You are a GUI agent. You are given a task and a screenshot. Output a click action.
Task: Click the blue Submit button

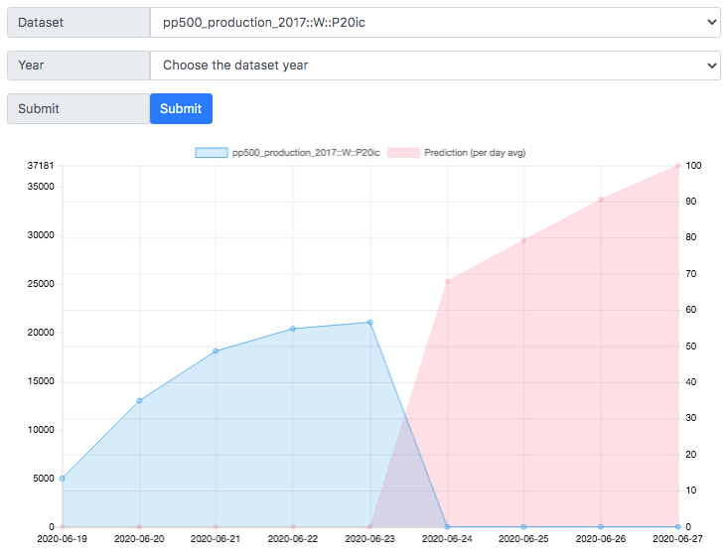click(x=181, y=108)
